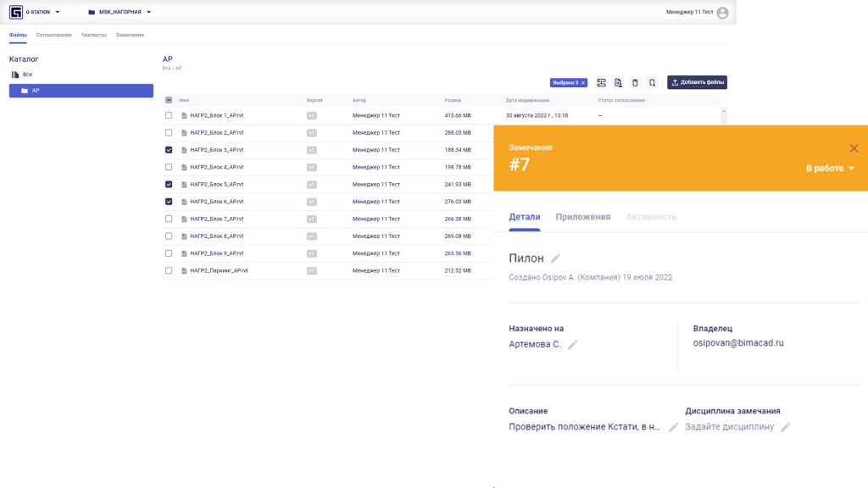
Task: Edit the remark title Пилон via pencil icon
Action: [x=554, y=257]
